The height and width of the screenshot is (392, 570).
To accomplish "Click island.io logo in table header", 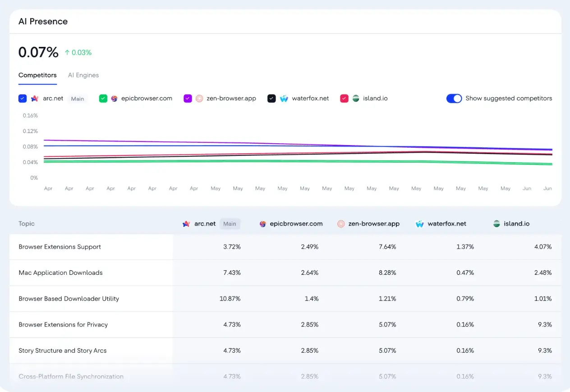I will tap(496, 223).
